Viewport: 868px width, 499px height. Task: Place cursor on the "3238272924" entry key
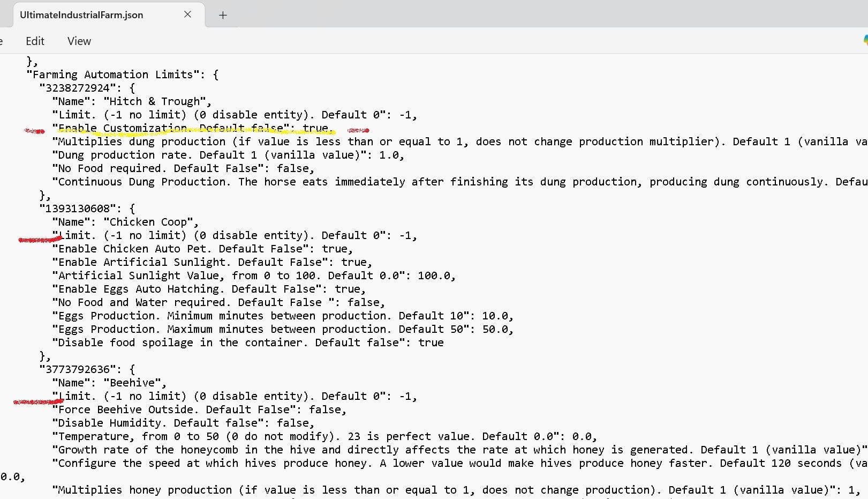pyautogui.click(x=77, y=88)
